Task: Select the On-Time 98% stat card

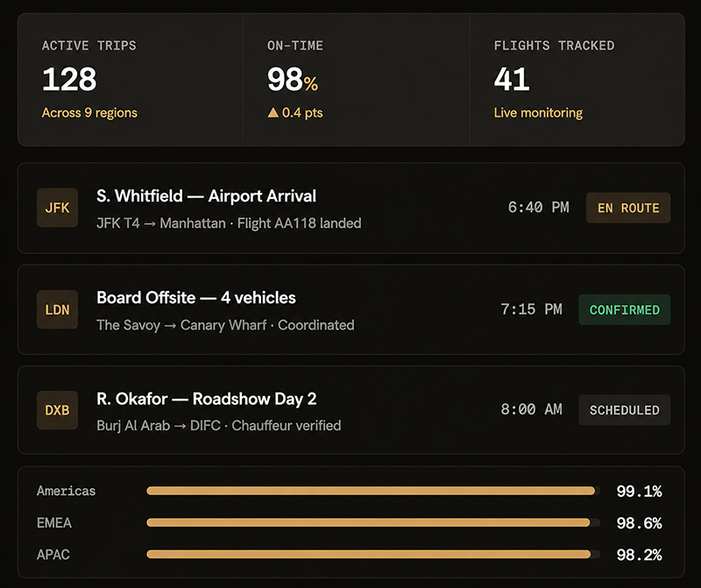Action: [357, 80]
